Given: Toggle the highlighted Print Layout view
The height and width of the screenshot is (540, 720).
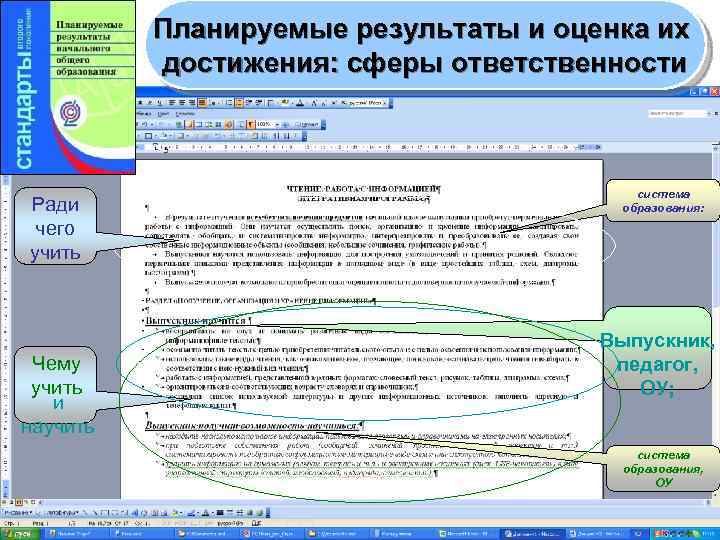Looking at the screenshot, I should (18, 502).
